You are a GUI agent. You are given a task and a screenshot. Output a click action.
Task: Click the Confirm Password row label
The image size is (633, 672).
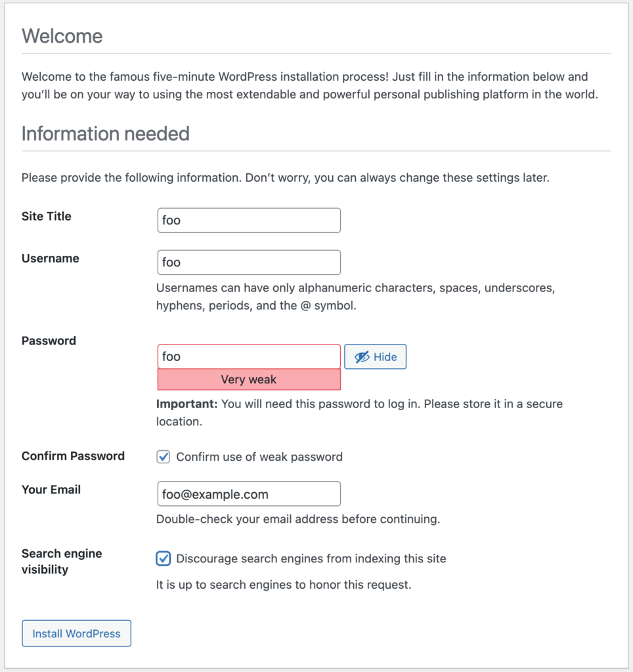pyautogui.click(x=73, y=456)
